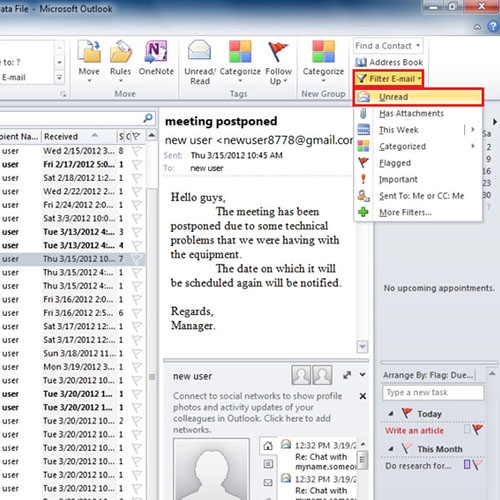This screenshot has height=500, width=500.
Task: Open the Filter E-mail dropdown
Action: click(389, 79)
